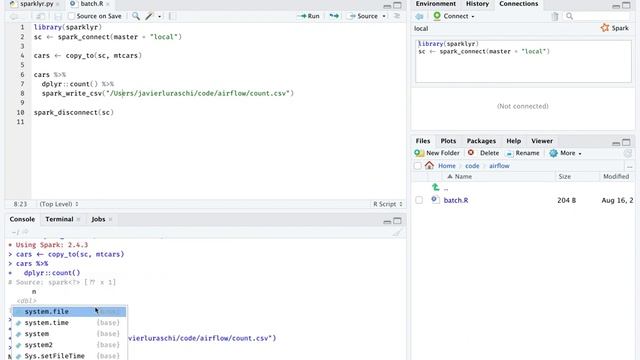
Task: Select the Jobs tab
Action: click(x=98, y=219)
